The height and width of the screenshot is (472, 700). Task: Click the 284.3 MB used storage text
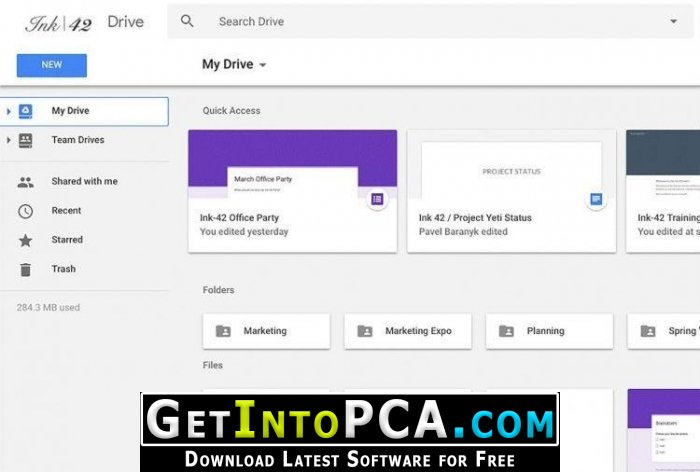pyautogui.click(x=48, y=307)
